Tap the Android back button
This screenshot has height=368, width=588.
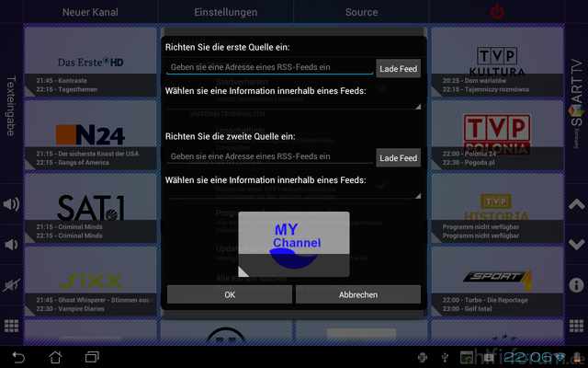pos(18,356)
